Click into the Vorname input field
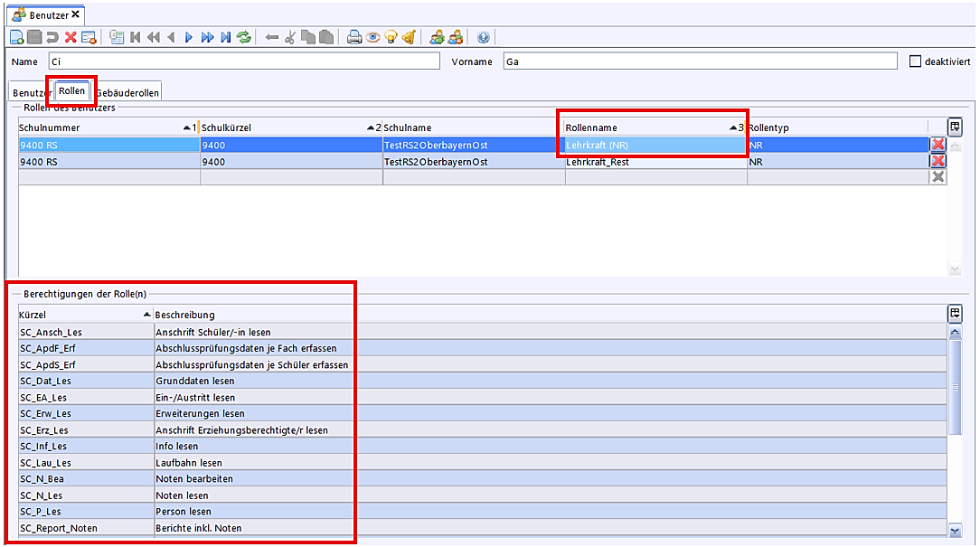 point(700,61)
